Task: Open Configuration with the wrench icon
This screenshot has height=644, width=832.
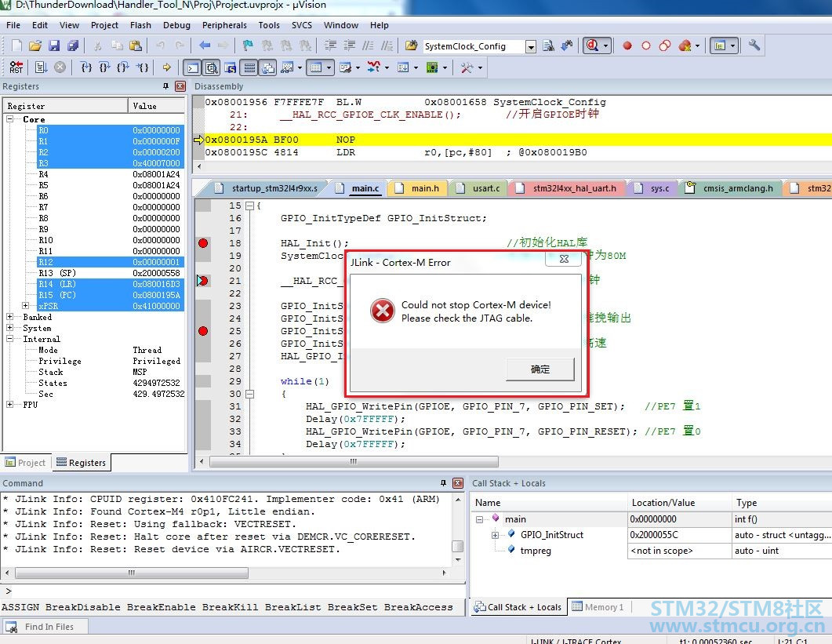Action: point(754,45)
